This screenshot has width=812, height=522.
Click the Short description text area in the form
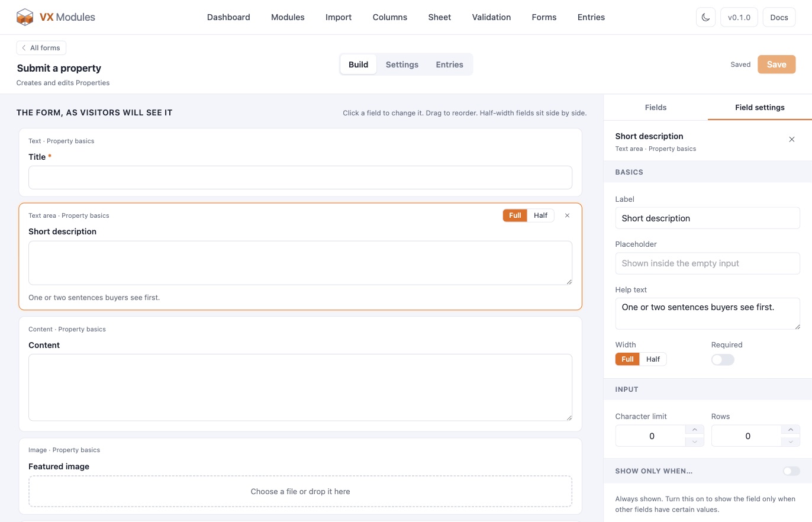300,263
